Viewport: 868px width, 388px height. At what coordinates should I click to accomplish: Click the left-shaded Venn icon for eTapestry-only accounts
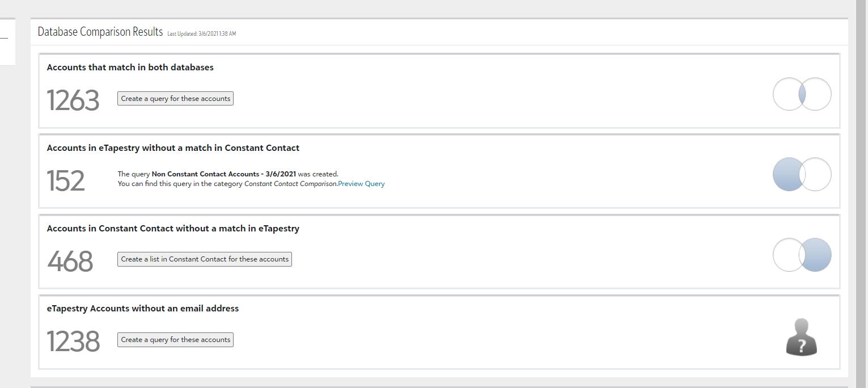802,174
